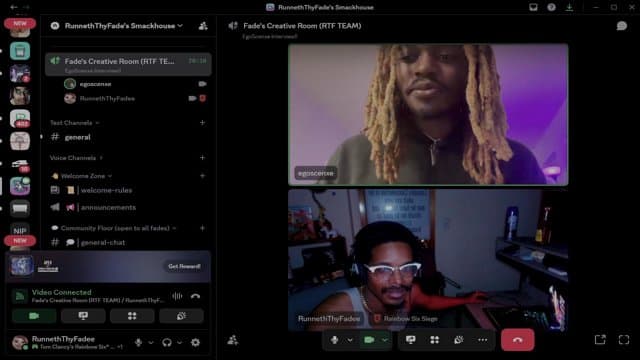Click the download updates arrow icon
This screenshot has width=640, height=360.
(569, 7)
